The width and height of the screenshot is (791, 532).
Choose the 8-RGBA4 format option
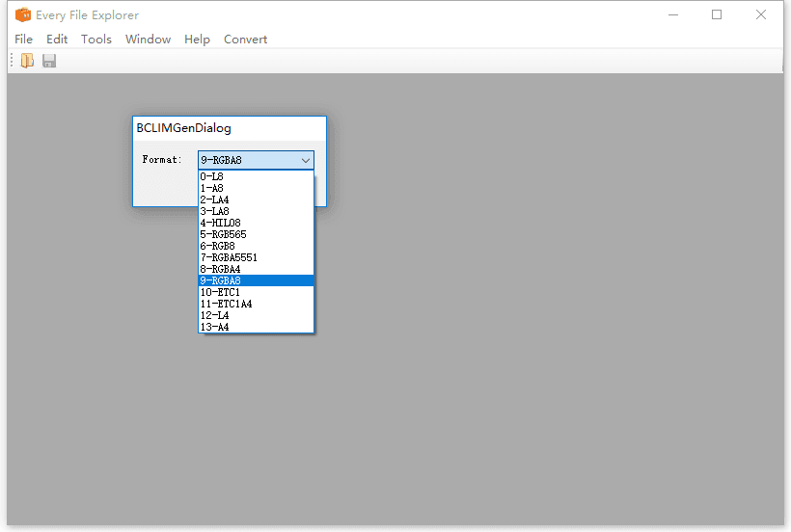(x=257, y=269)
